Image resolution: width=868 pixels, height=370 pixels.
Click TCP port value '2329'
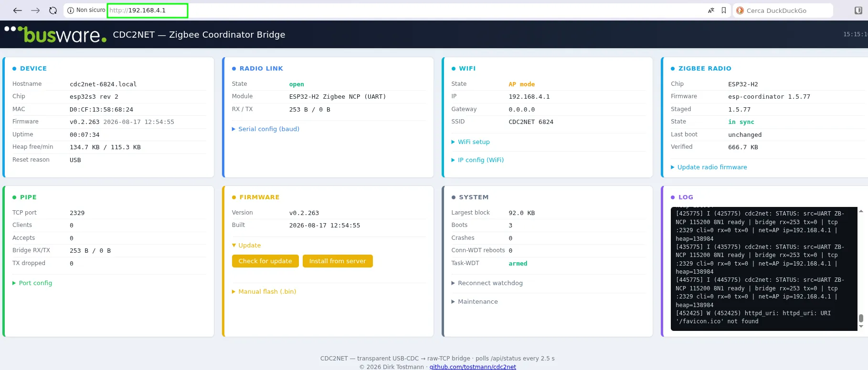click(x=77, y=213)
